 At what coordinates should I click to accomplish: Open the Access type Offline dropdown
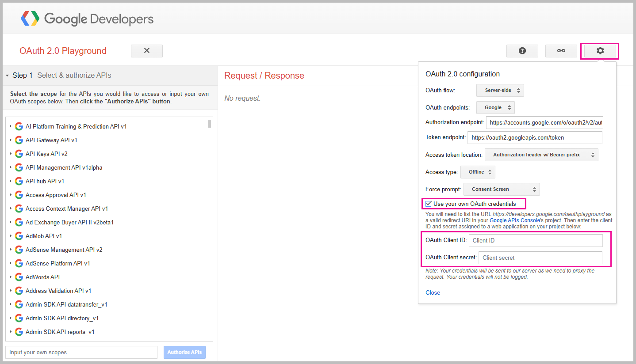tap(478, 172)
